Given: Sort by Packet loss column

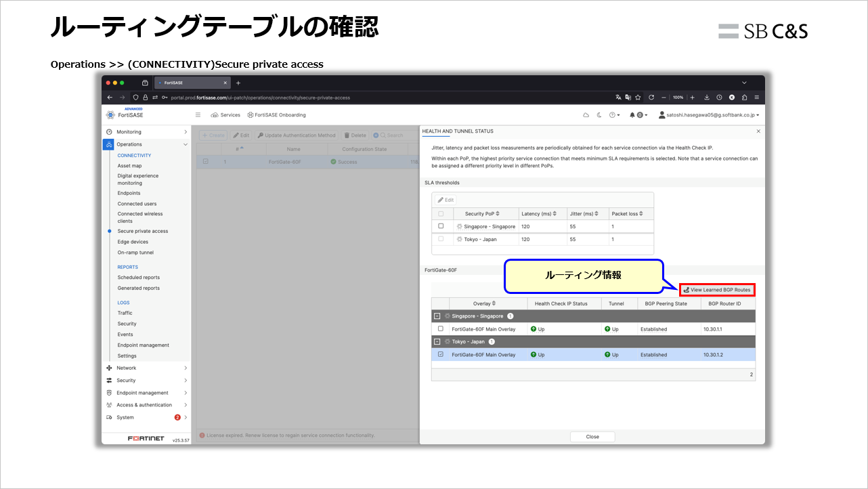Looking at the screenshot, I should [631, 214].
